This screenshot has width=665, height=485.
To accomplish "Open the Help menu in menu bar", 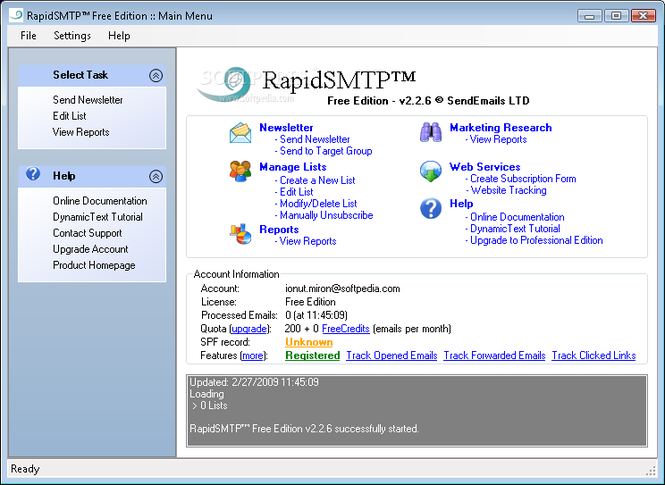I will tap(119, 36).
